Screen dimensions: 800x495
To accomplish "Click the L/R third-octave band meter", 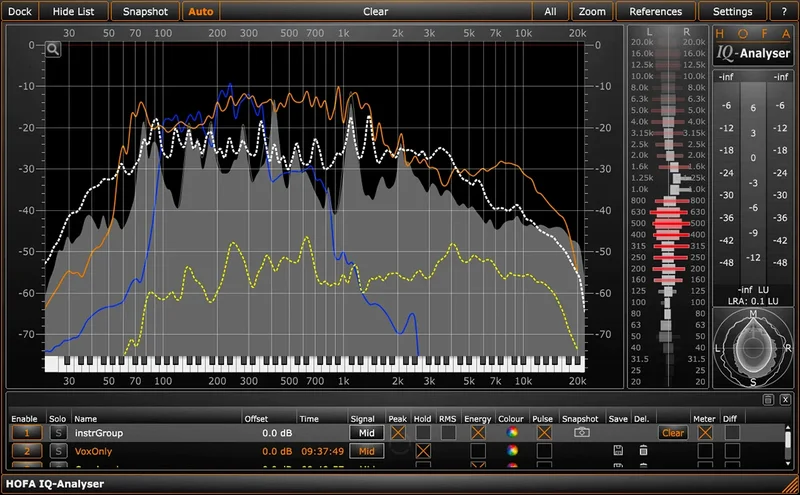I will click(668, 206).
